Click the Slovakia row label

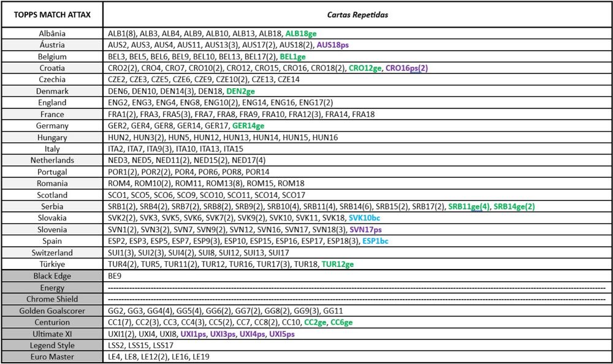[x=52, y=218]
